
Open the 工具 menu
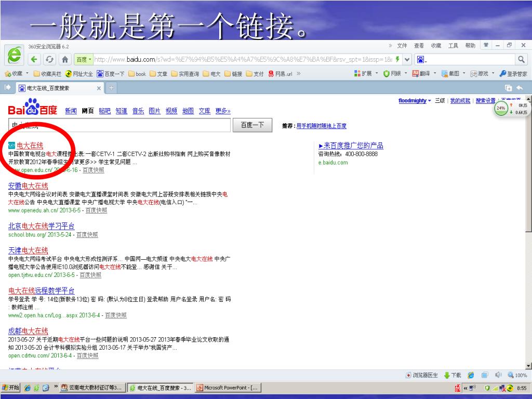click(453, 46)
